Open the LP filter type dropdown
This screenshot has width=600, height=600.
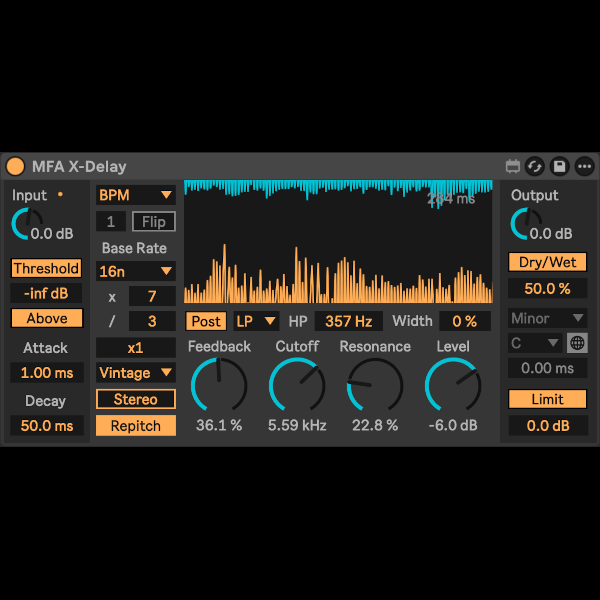tap(256, 321)
